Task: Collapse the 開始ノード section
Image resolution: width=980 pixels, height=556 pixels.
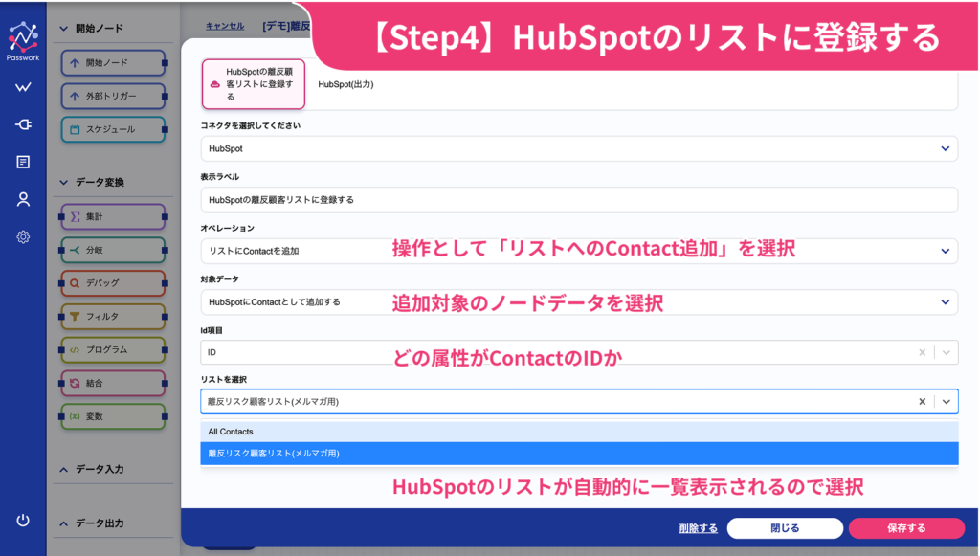Action: coord(64,28)
